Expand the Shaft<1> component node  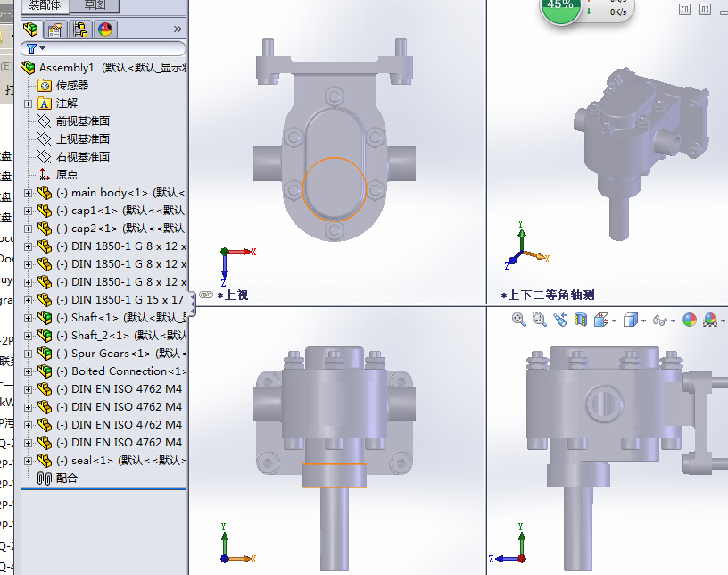[28, 318]
